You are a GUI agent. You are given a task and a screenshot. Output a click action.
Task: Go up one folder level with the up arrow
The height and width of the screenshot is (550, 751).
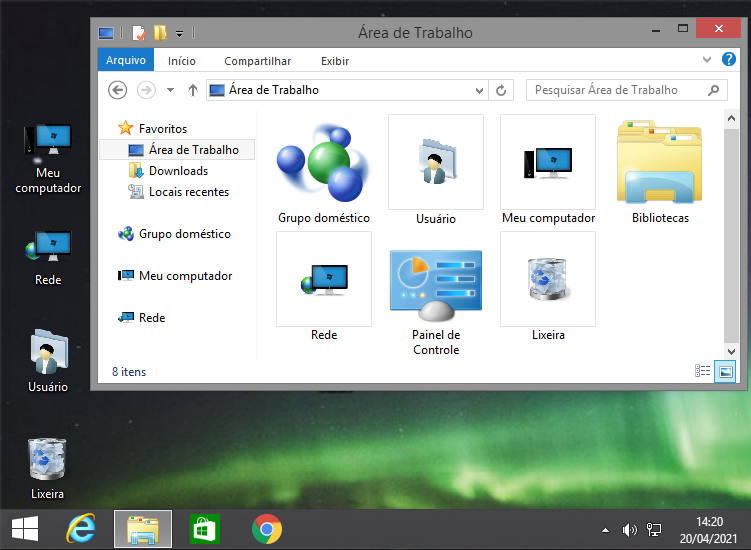coord(192,90)
